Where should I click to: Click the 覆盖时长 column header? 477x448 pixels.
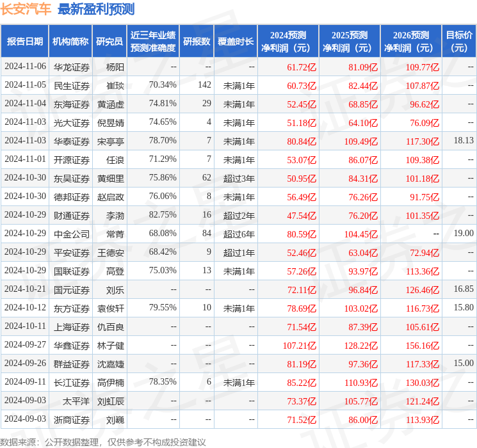(x=236, y=42)
